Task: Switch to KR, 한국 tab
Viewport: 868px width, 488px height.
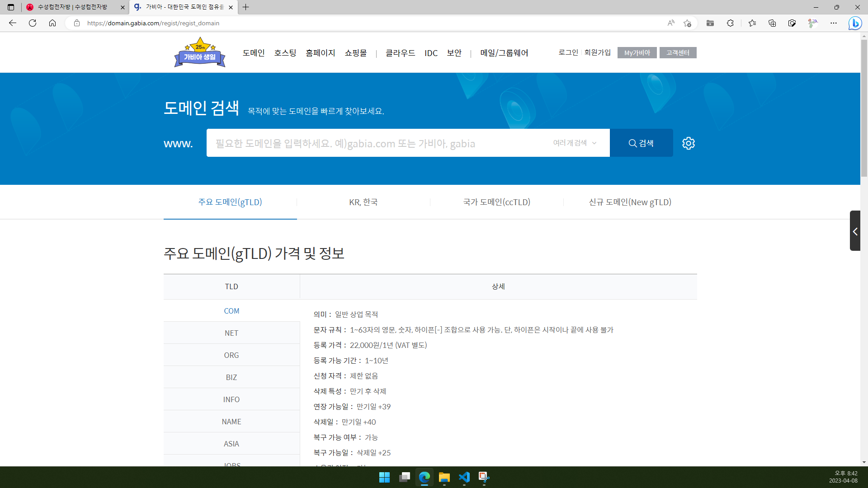Action: tap(363, 202)
